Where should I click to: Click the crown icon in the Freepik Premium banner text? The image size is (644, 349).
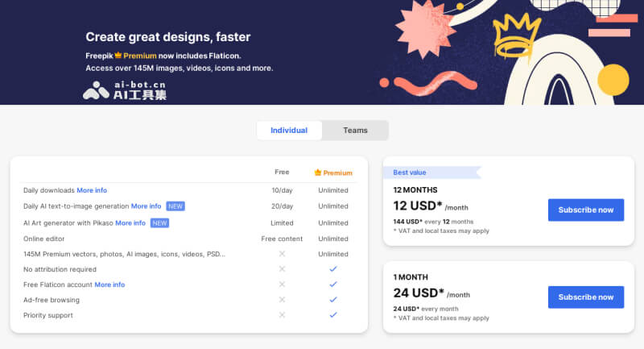coord(117,56)
